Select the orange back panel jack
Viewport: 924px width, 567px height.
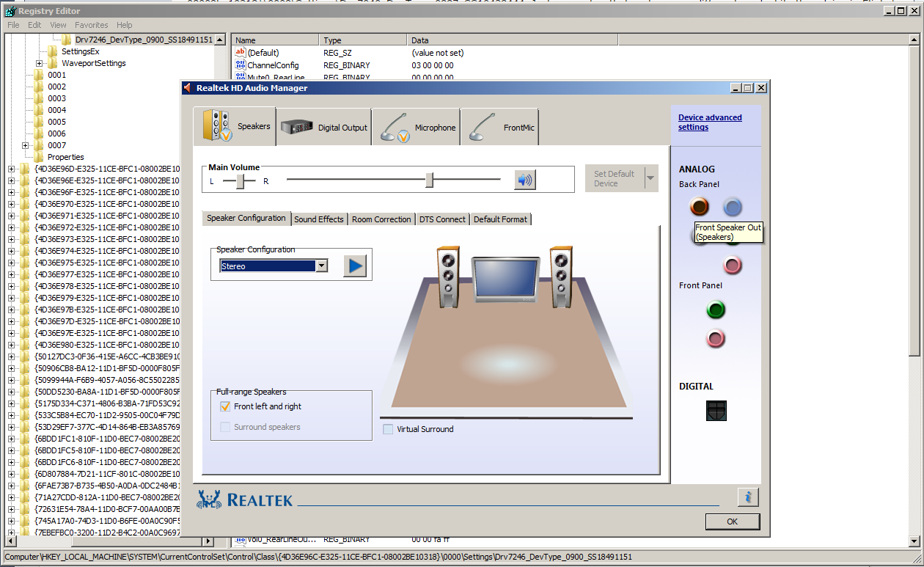coord(700,207)
